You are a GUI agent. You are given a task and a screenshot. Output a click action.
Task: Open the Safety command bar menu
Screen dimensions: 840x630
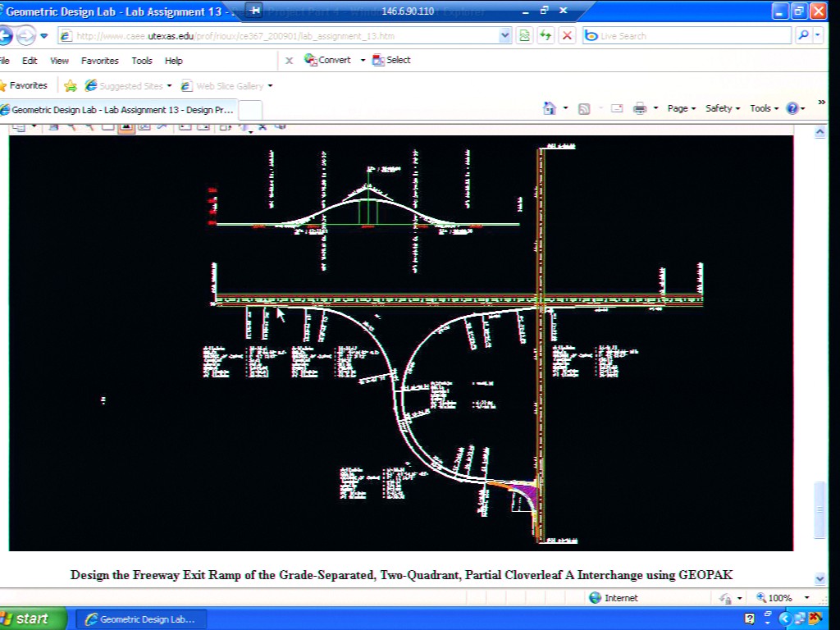click(722, 108)
